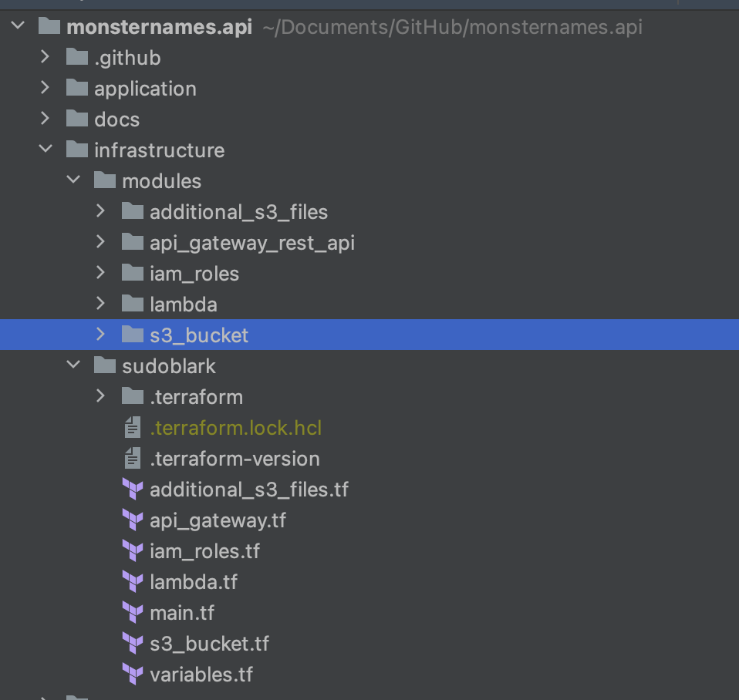Expand the .github folder
The height and width of the screenshot is (700, 739).
[x=45, y=57]
